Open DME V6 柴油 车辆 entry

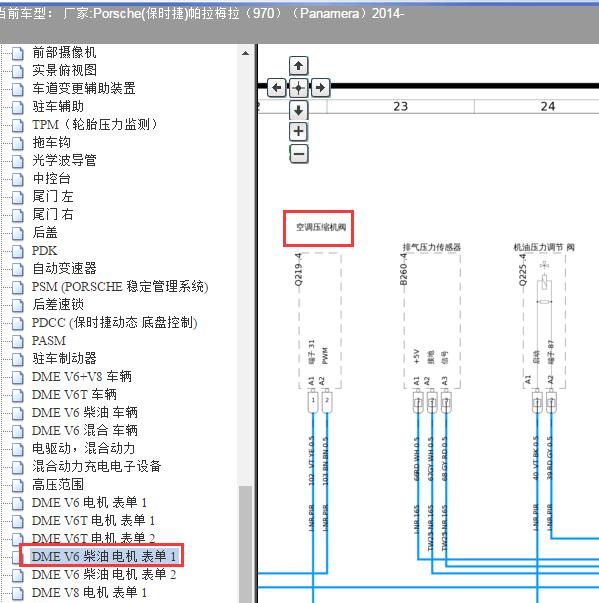coord(85,412)
